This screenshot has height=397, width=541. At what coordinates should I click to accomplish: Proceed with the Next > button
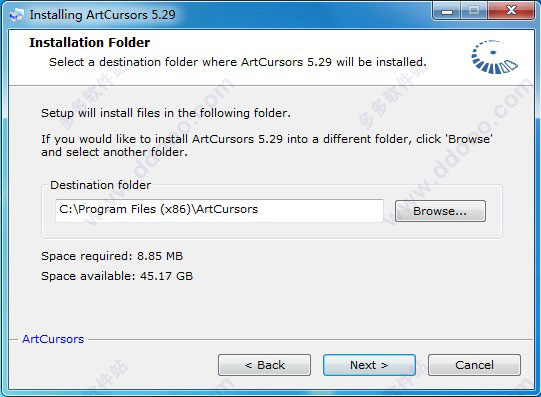[x=369, y=365]
